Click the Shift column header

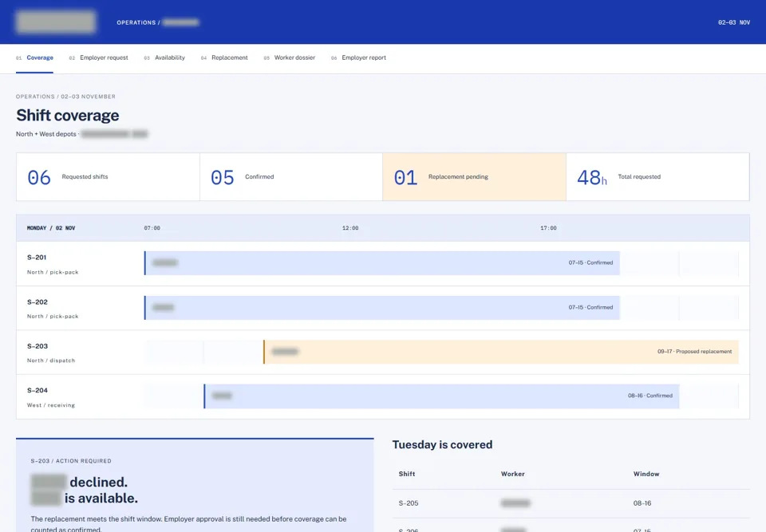pyautogui.click(x=407, y=474)
